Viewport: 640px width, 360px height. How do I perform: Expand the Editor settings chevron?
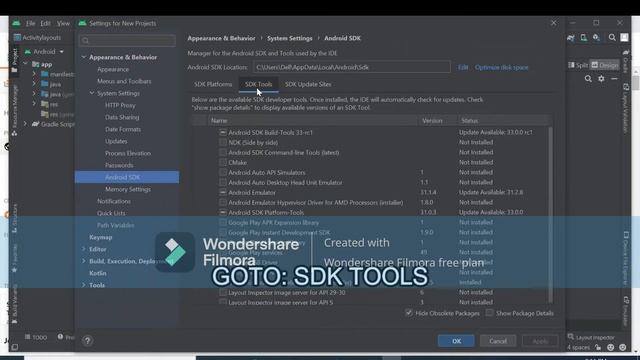pyautogui.click(x=84, y=249)
